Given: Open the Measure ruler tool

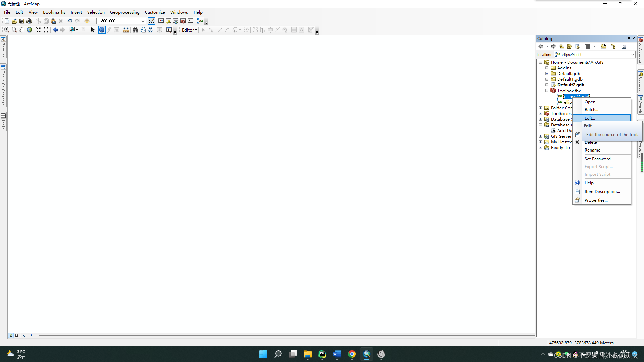Looking at the screenshot, I should tap(126, 30).
